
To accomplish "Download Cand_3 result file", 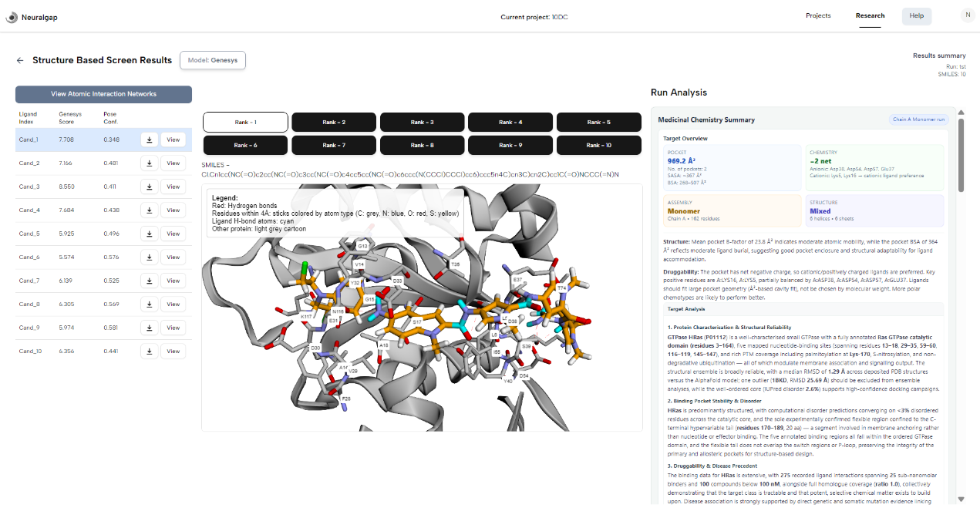I will (150, 187).
